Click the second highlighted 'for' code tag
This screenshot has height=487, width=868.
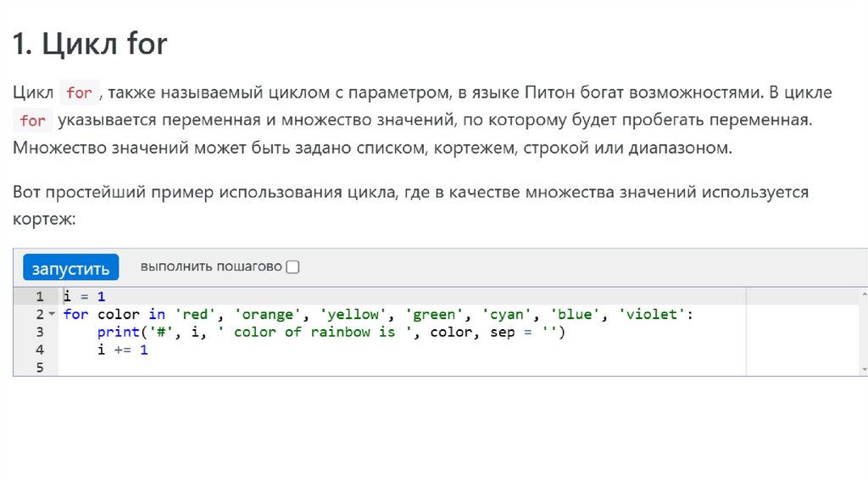[33, 120]
